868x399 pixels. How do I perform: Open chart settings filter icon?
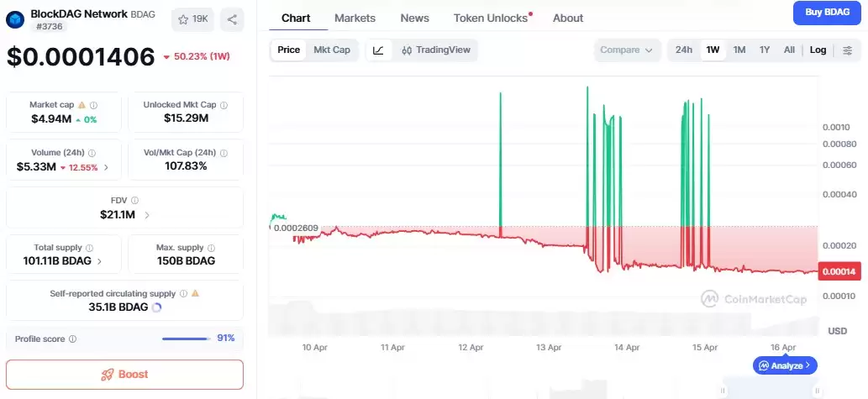pos(847,50)
